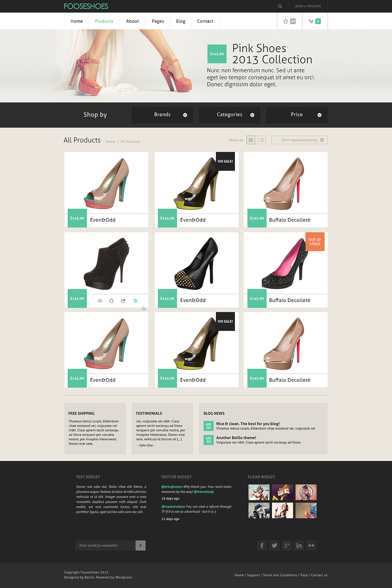Screen dimensions: 392x588
Task: Click All Products breadcrumb link
Action: pyautogui.click(x=130, y=142)
